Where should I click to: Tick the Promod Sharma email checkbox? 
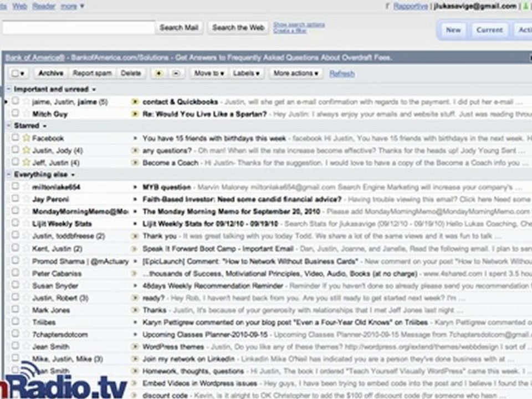pos(16,260)
